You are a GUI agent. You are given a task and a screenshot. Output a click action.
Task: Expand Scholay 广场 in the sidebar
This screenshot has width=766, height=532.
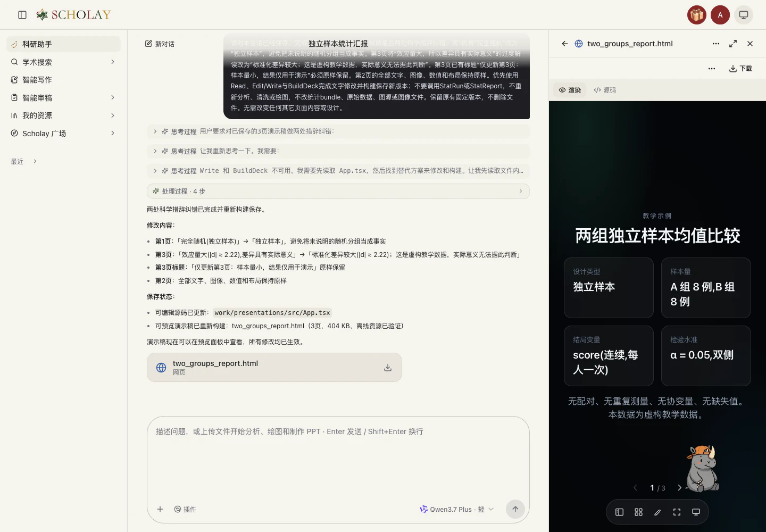coord(64,134)
